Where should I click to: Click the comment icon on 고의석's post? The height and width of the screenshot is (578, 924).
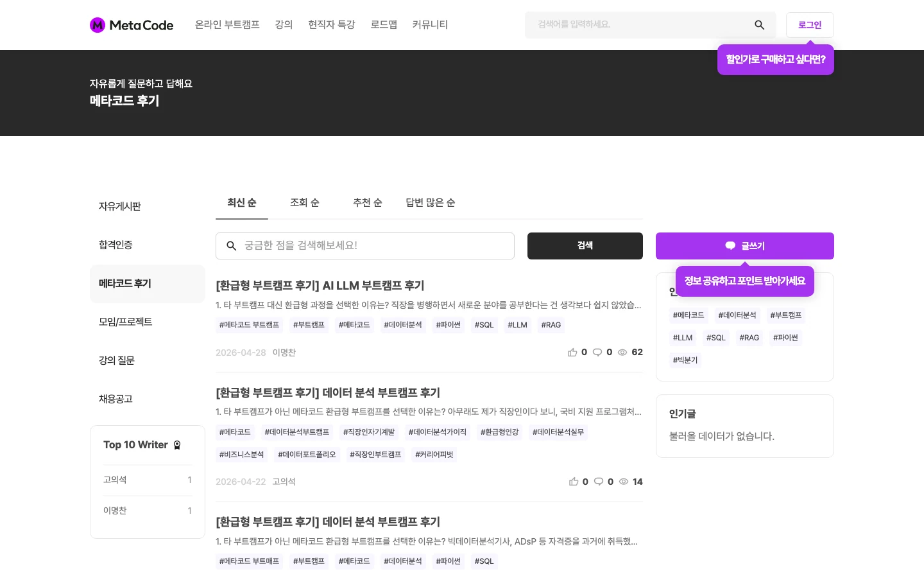click(x=599, y=482)
